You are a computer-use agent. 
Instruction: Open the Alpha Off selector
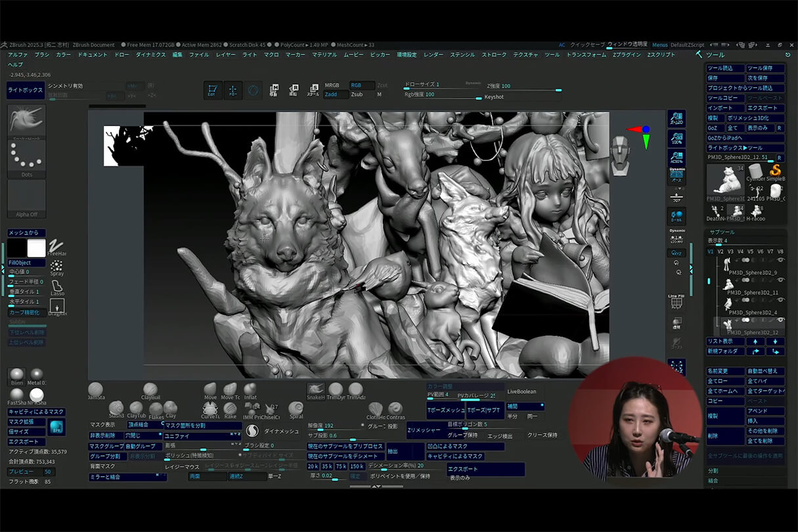pyautogui.click(x=26, y=199)
